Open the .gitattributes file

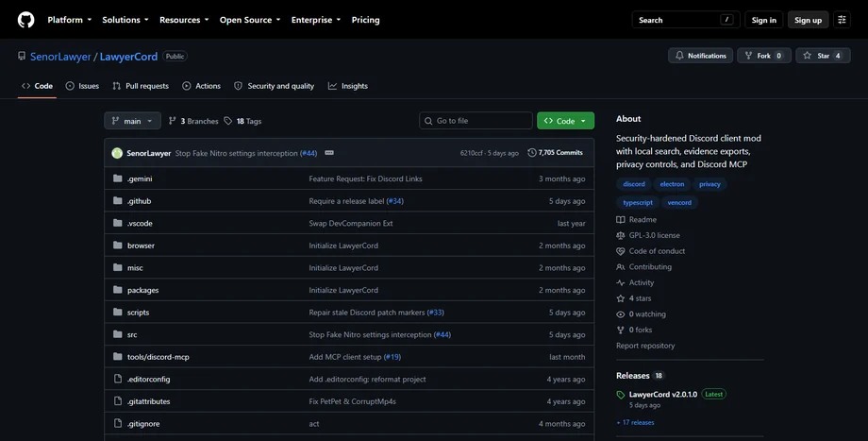(148, 401)
